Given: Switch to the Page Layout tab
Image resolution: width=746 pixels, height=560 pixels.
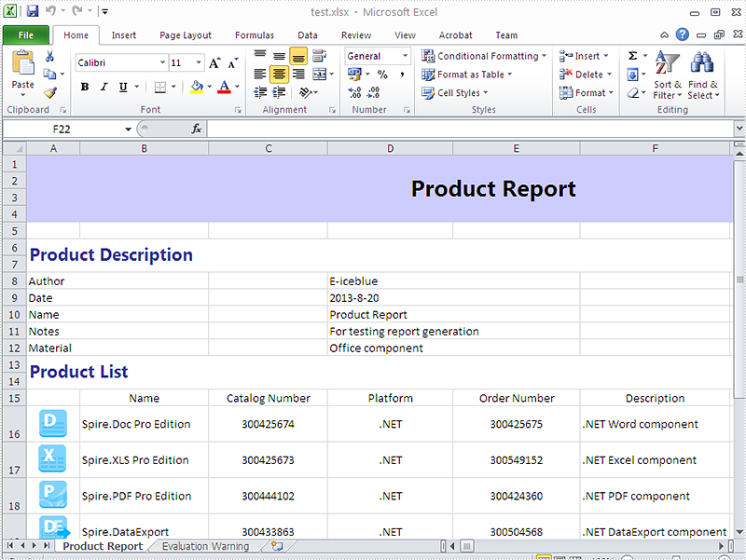Looking at the screenshot, I should [x=186, y=35].
